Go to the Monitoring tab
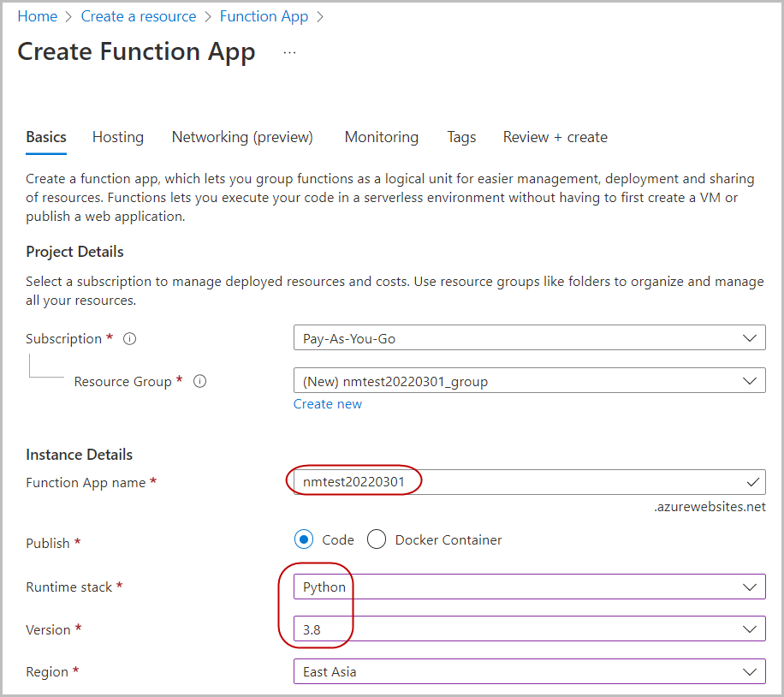 pyautogui.click(x=381, y=137)
